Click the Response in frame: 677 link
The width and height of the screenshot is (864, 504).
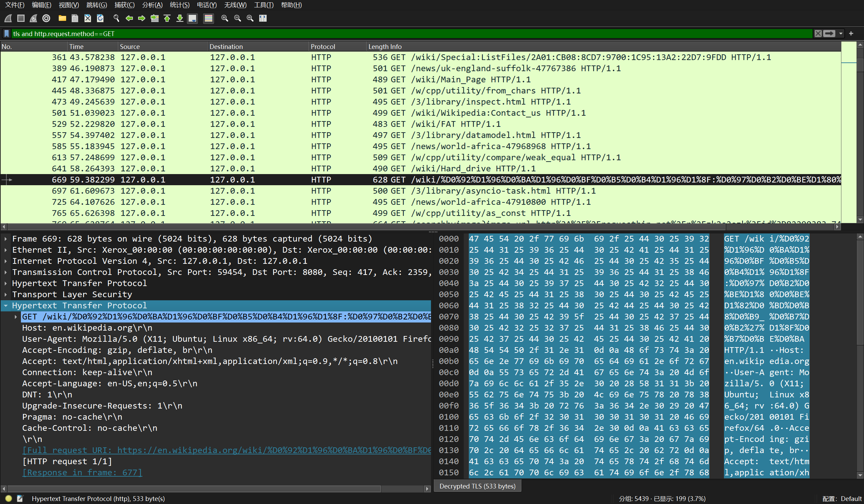click(82, 472)
